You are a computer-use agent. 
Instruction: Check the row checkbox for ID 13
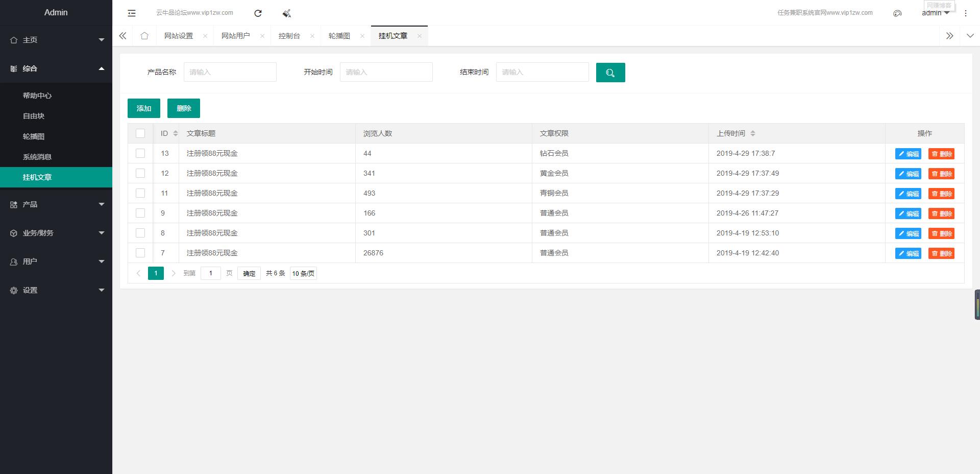pyautogui.click(x=140, y=153)
